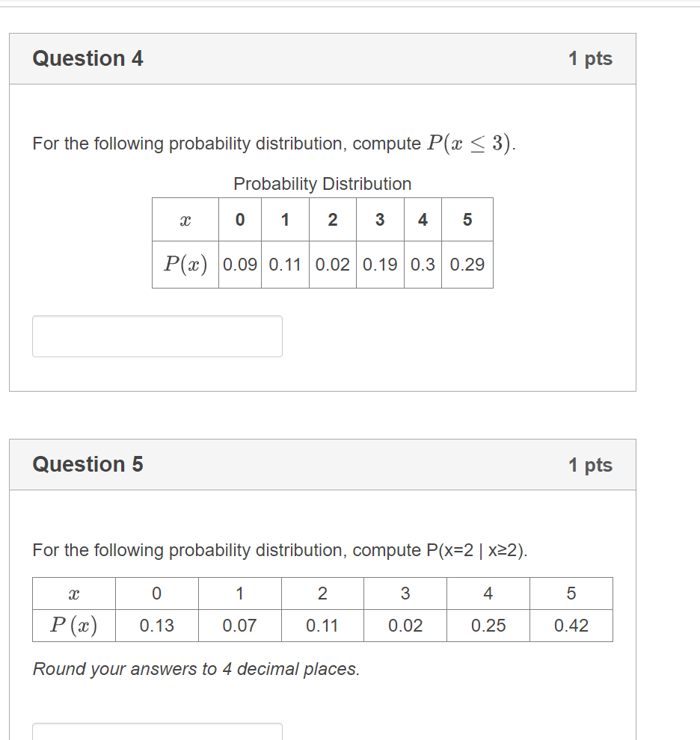Select the 0.3 cell in Question 4 table
The width and height of the screenshot is (700, 740).
[423, 265]
